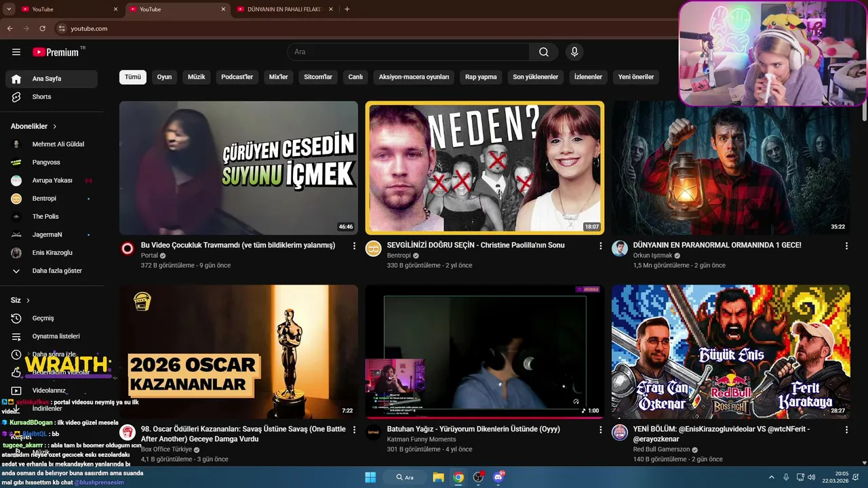Select the Son yüklenenler chip

point(536,77)
